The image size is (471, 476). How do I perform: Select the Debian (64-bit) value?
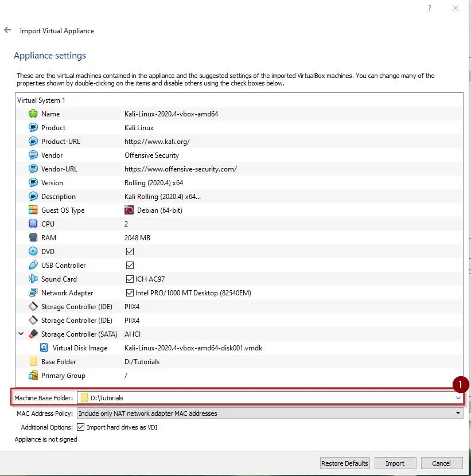click(159, 210)
